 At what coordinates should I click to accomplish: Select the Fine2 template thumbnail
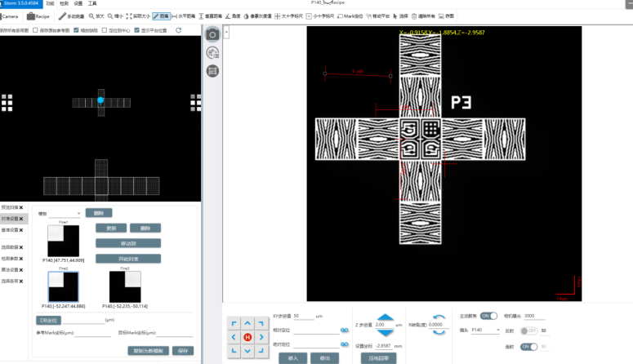63,286
